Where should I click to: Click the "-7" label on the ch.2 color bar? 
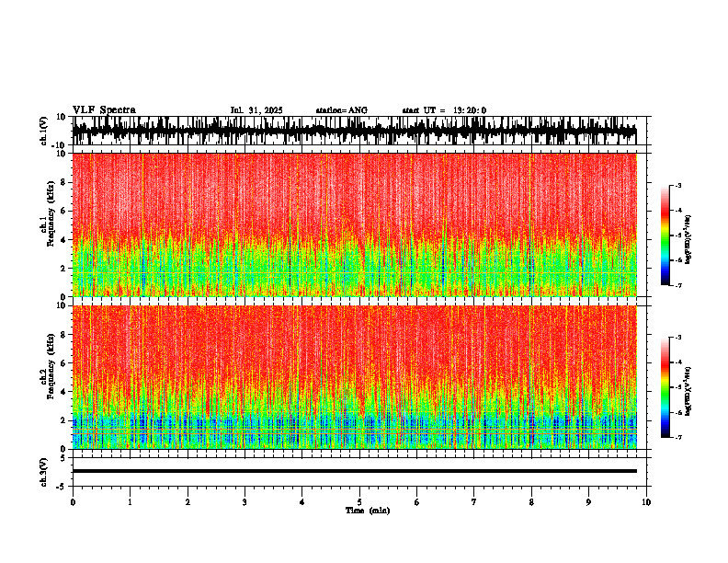(x=677, y=437)
